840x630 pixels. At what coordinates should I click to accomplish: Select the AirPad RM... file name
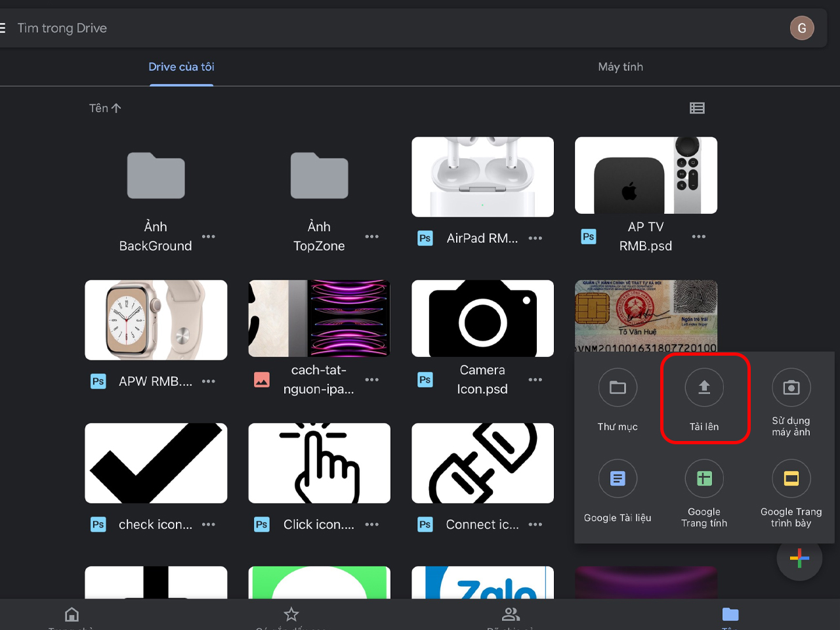coord(482,238)
